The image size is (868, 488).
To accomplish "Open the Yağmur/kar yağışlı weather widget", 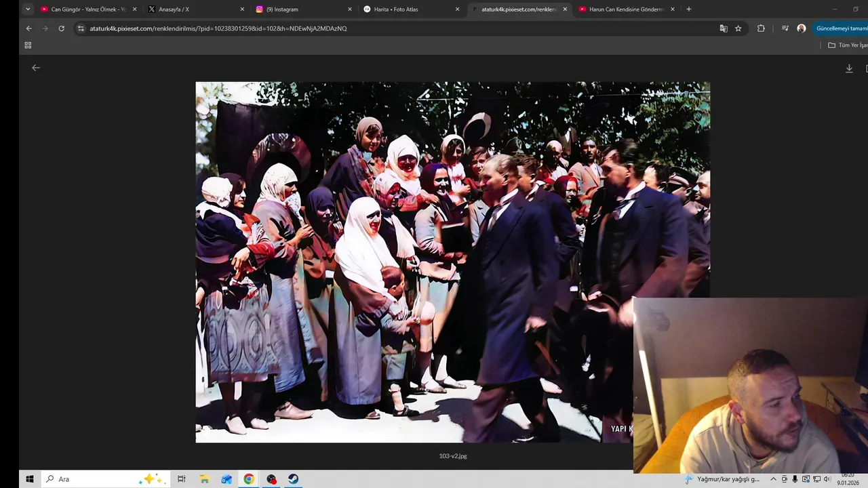I will (x=722, y=479).
